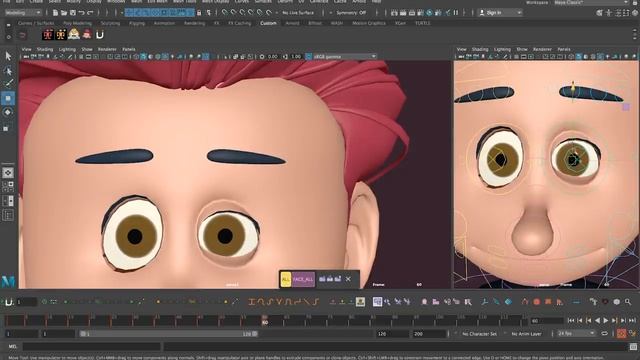Select the arrow Select tool
Image resolution: width=640 pixels, height=360 pixels.
coord(8,56)
